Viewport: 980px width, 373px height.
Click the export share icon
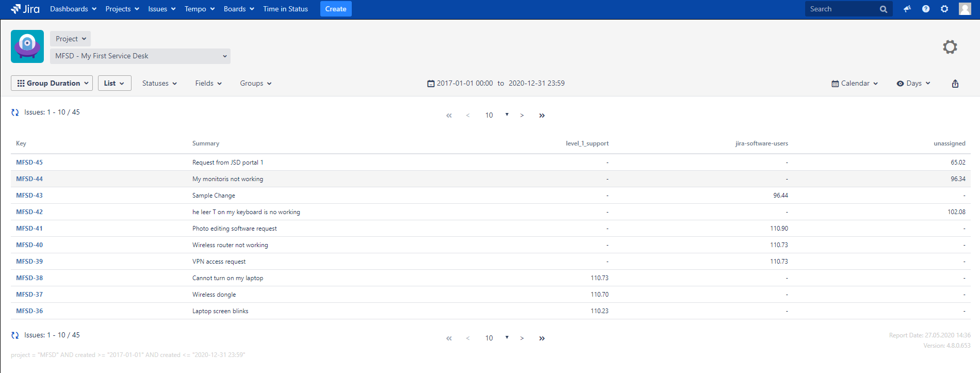[955, 84]
